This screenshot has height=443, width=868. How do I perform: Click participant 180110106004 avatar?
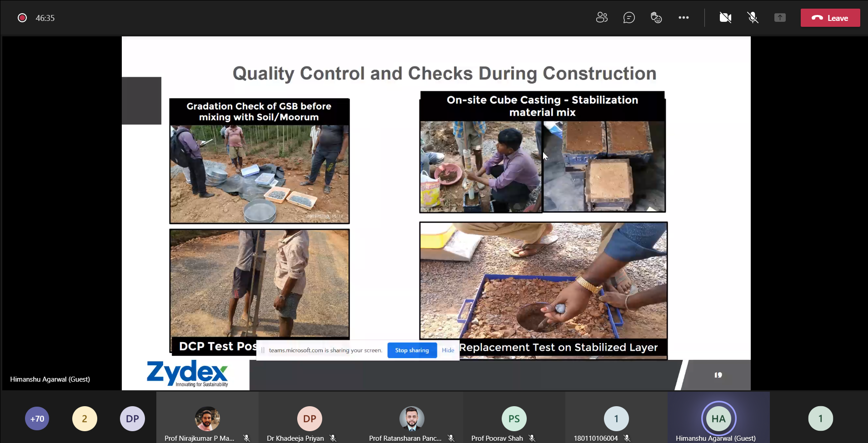[x=616, y=418]
